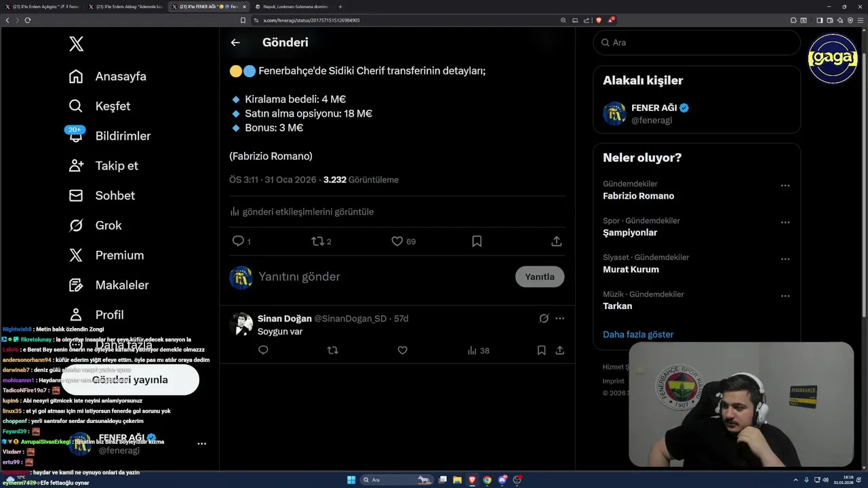Image resolution: width=868 pixels, height=488 pixels.
Task: Close the active FENER AĞI tab
Action: pyautogui.click(x=244, y=7)
